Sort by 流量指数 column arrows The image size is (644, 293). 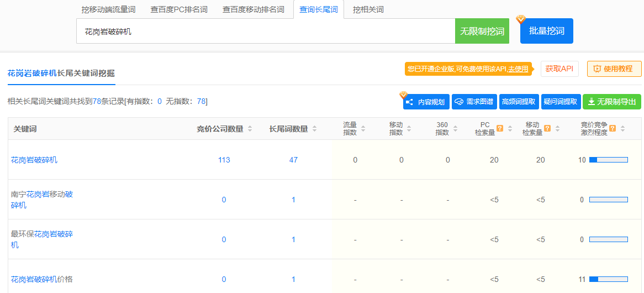363,129
